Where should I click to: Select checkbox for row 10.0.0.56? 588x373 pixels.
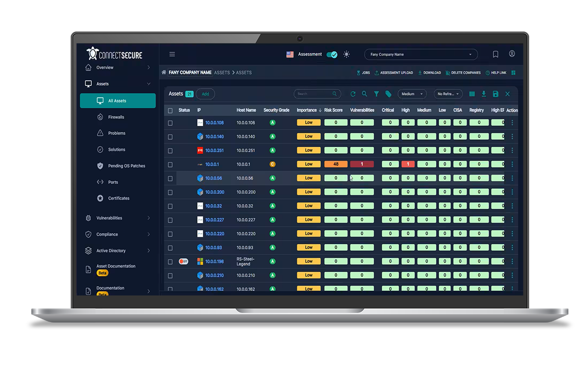tap(171, 178)
